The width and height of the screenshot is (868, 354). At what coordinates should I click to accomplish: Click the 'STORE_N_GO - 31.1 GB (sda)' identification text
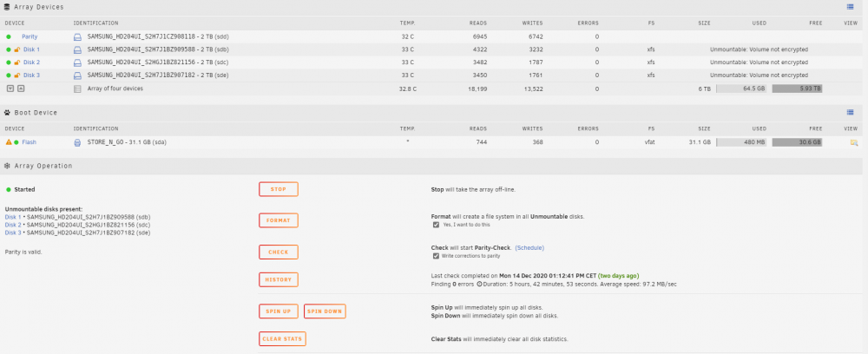click(x=128, y=142)
